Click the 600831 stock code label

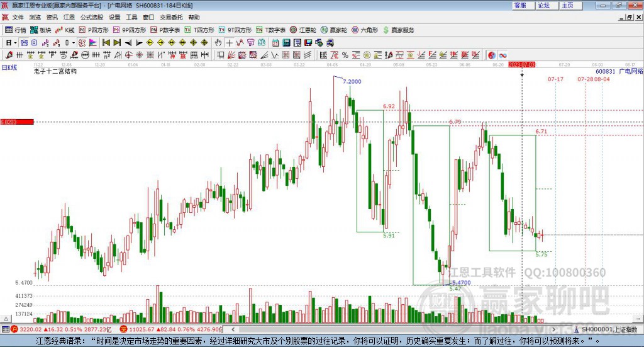click(606, 72)
